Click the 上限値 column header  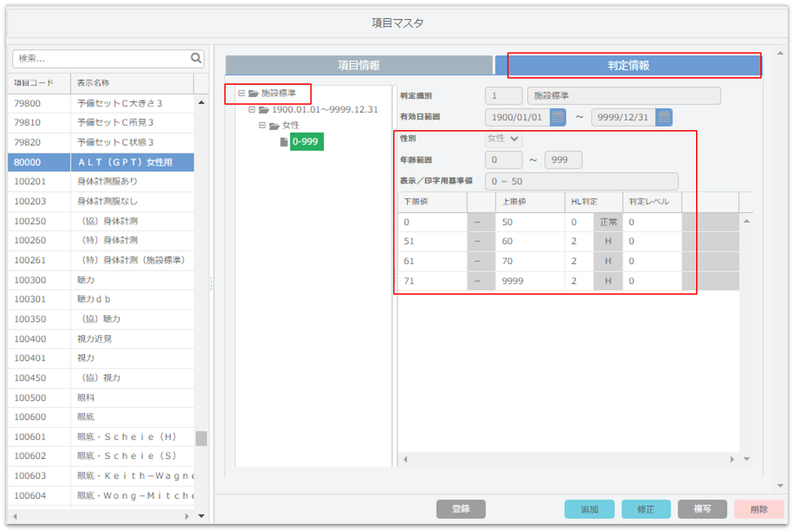click(x=530, y=202)
